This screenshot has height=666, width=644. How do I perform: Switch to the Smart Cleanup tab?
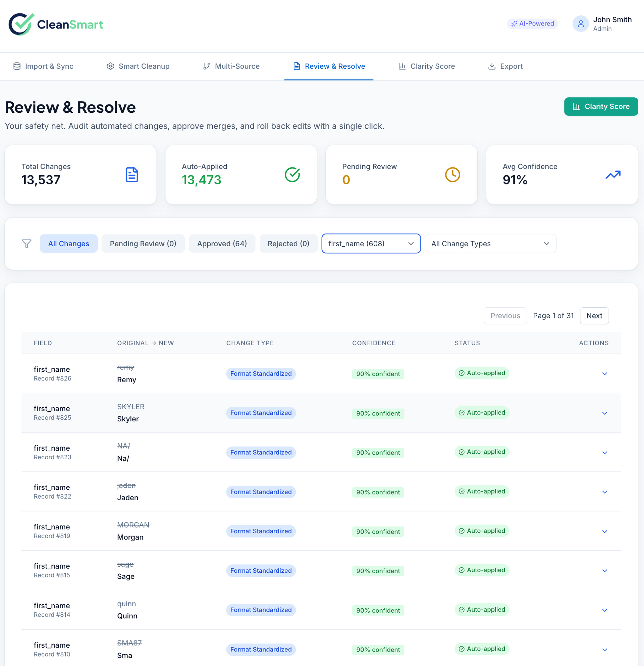[138, 66]
